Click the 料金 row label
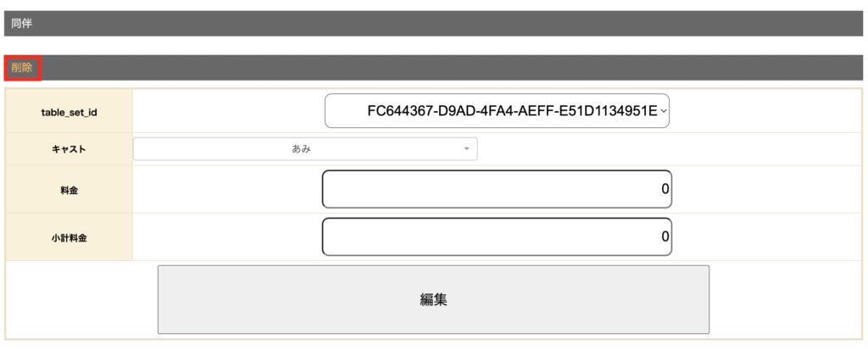868x350 pixels. (x=69, y=190)
